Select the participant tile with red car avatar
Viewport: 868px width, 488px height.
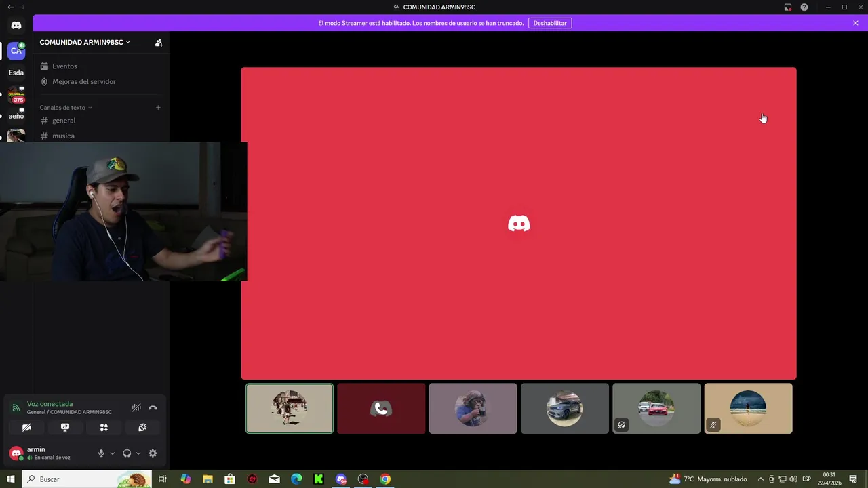pyautogui.click(x=656, y=408)
